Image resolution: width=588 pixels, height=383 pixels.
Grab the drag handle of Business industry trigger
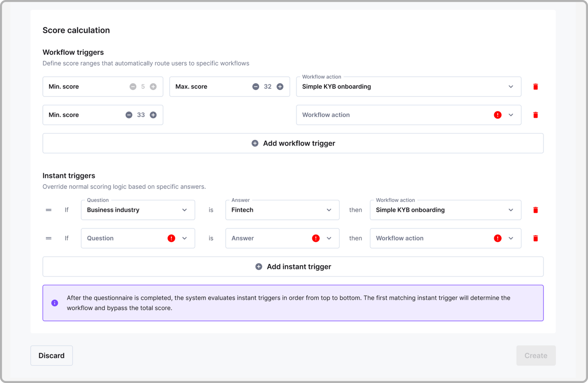click(49, 210)
